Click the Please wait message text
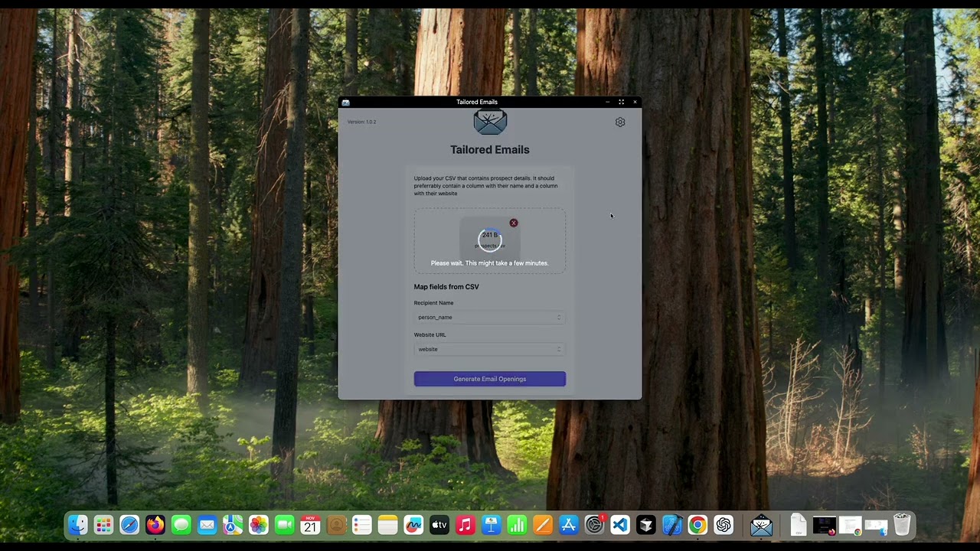Image resolution: width=980 pixels, height=551 pixels. (x=490, y=263)
